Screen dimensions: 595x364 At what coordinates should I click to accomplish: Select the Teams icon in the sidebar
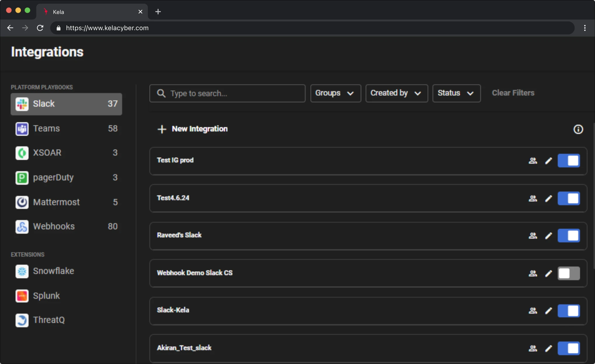click(x=22, y=129)
